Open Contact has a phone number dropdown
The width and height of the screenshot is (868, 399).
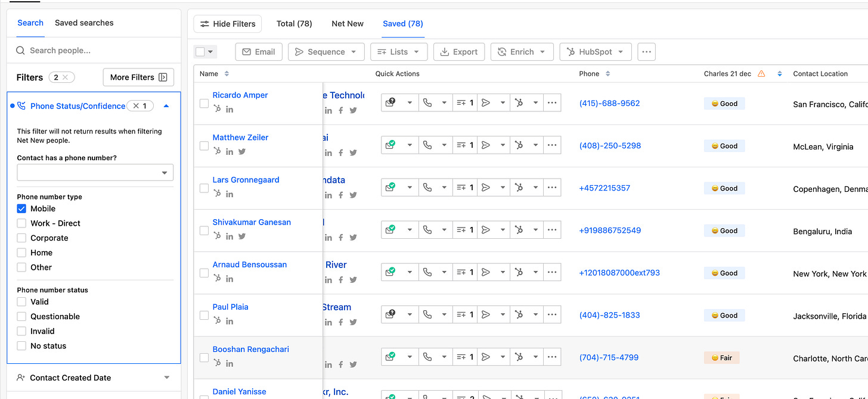[95, 173]
